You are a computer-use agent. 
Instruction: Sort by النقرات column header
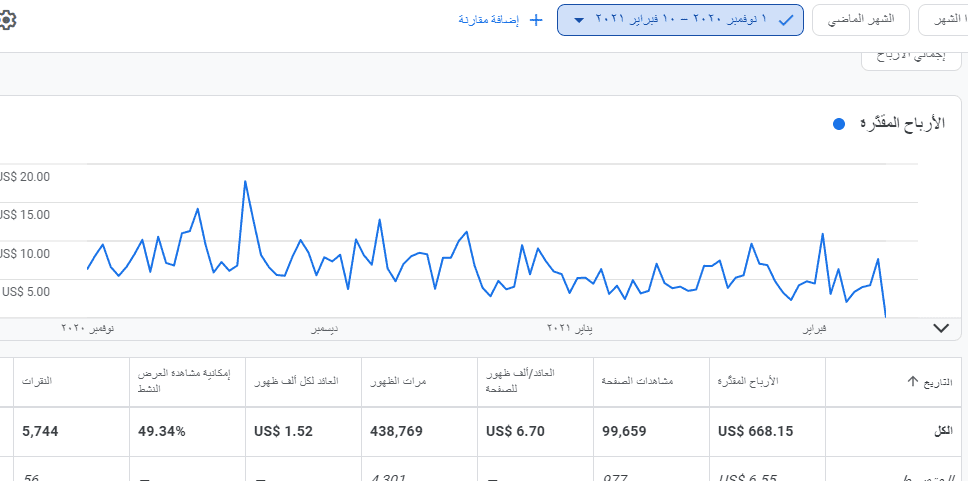(37, 382)
